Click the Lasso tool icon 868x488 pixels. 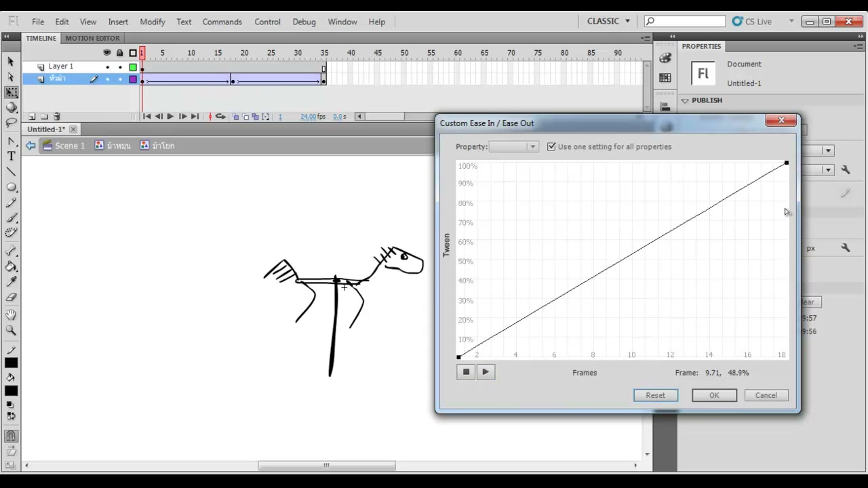11,123
